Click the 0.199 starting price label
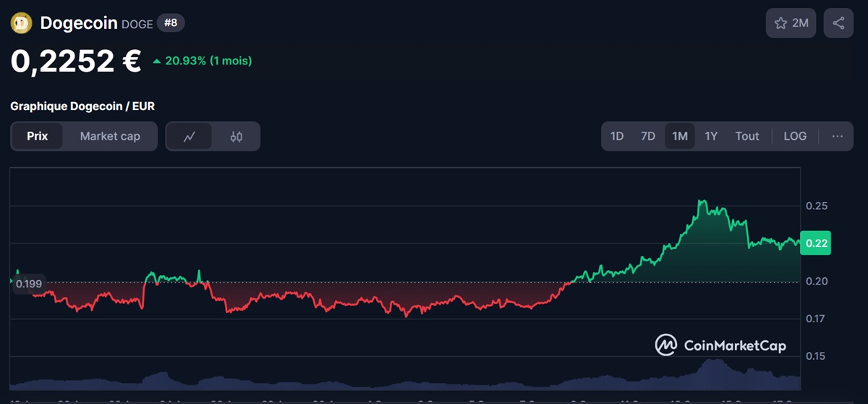 28,284
